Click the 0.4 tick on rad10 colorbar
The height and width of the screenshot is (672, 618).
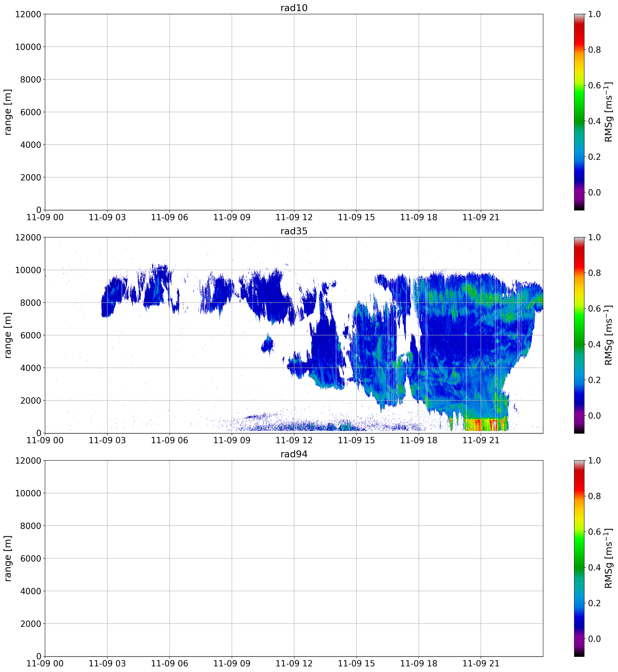click(594, 121)
